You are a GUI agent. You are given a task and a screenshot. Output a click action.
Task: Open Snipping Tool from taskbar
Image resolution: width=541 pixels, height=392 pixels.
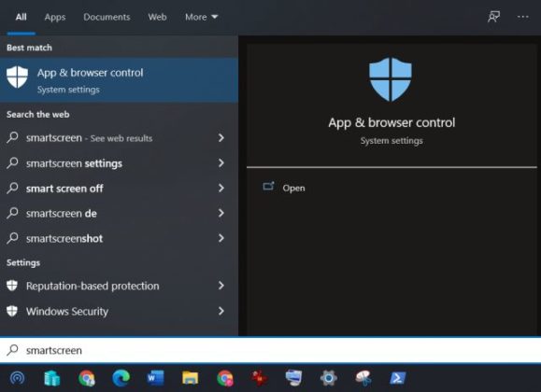363,378
